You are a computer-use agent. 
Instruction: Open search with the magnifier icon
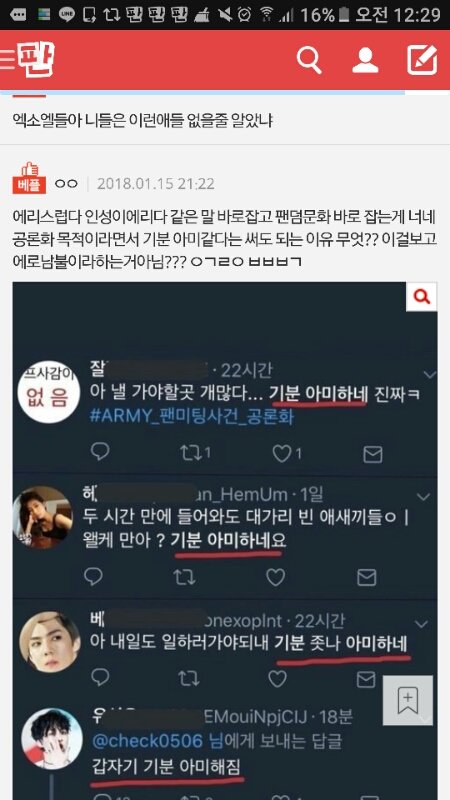(309, 61)
